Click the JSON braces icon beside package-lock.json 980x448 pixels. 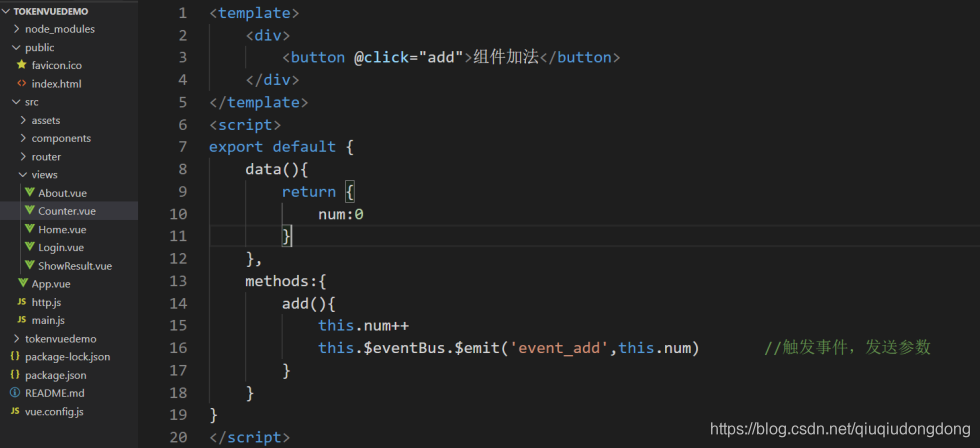[14, 357]
